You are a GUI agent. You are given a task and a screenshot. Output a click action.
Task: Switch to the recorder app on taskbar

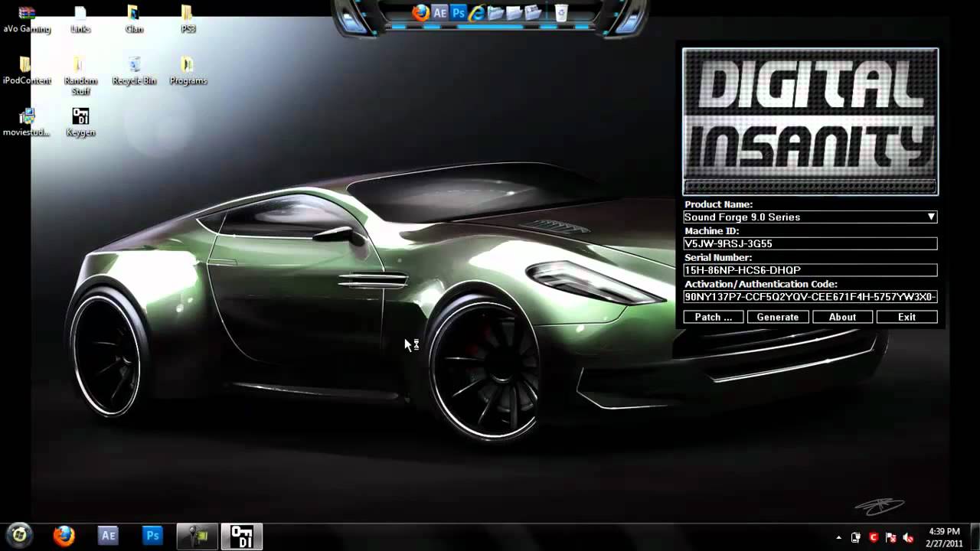tap(198, 536)
